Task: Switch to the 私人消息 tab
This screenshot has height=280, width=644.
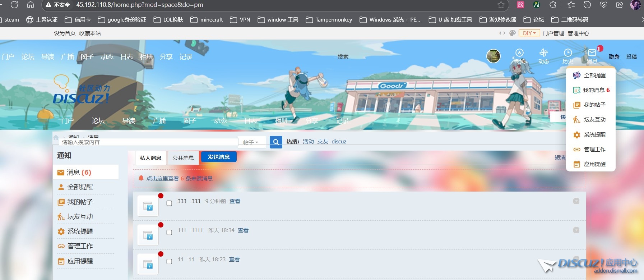Action: pos(150,158)
